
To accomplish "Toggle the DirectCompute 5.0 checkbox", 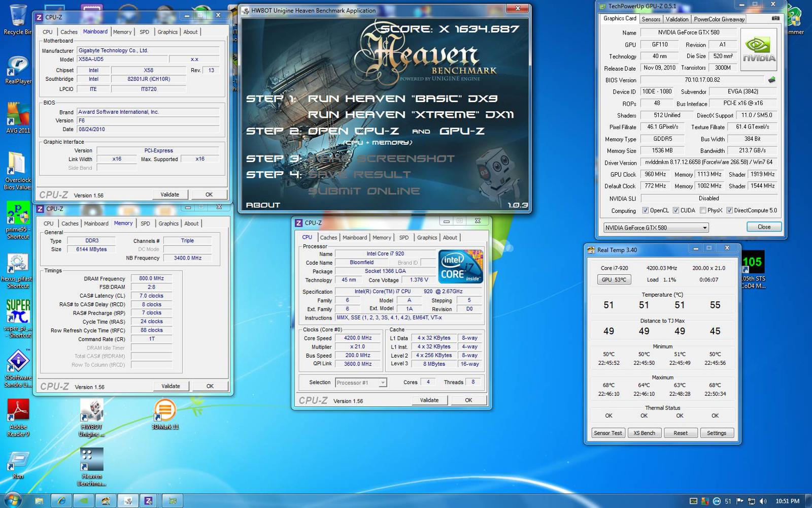I will 729,210.
